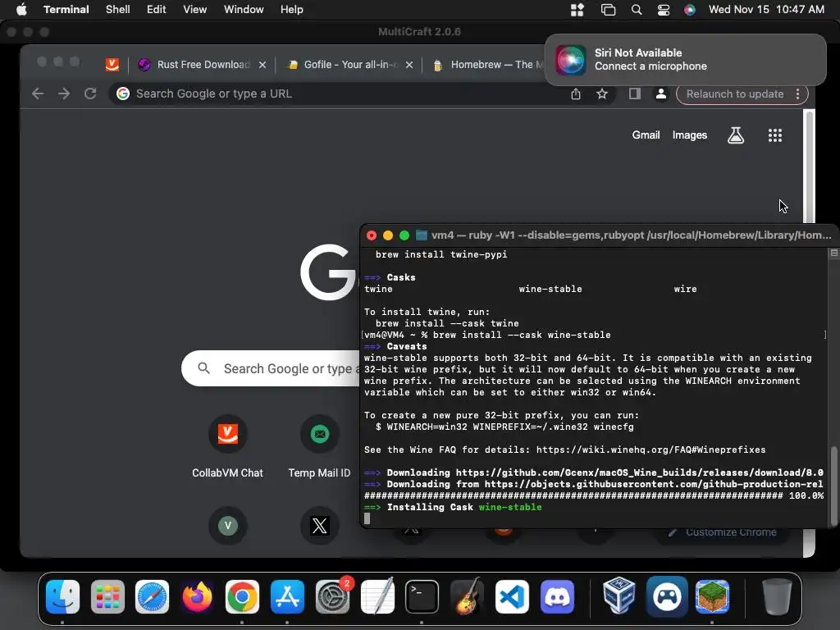The width and height of the screenshot is (840, 630).
Task: Open Control Center in menu bar
Action: pos(663,10)
